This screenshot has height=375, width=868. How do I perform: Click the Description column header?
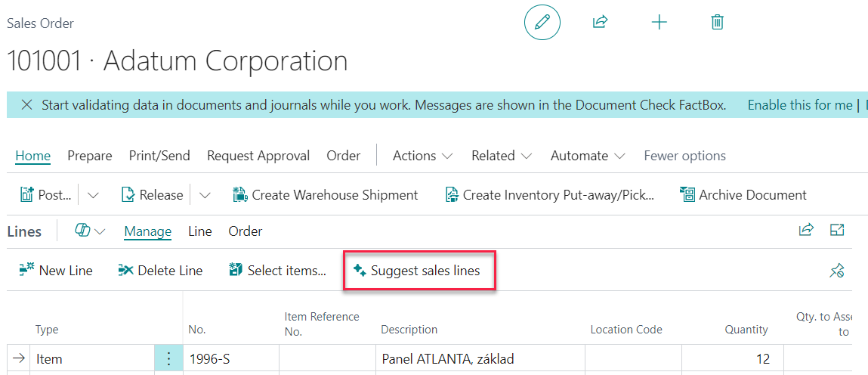[x=409, y=330]
